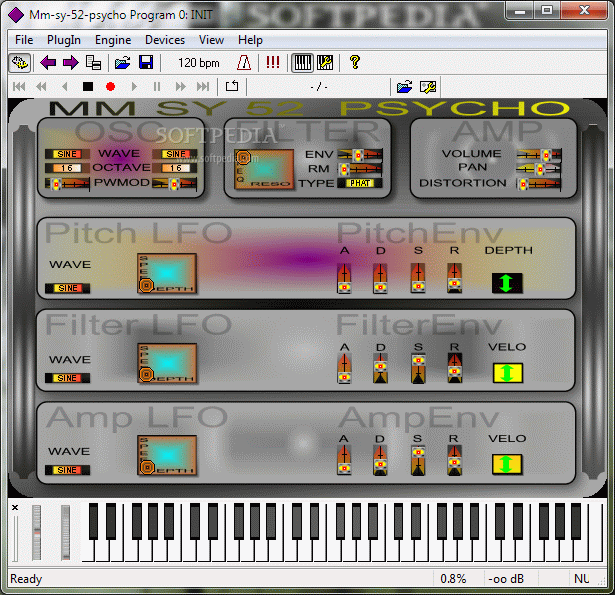Adjust AMP DISTORTION slider
Viewport: 615px width, 595px height.
point(539,184)
